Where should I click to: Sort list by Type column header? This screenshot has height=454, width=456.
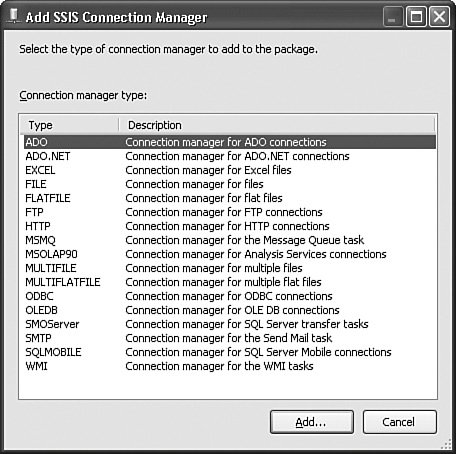click(x=69, y=125)
